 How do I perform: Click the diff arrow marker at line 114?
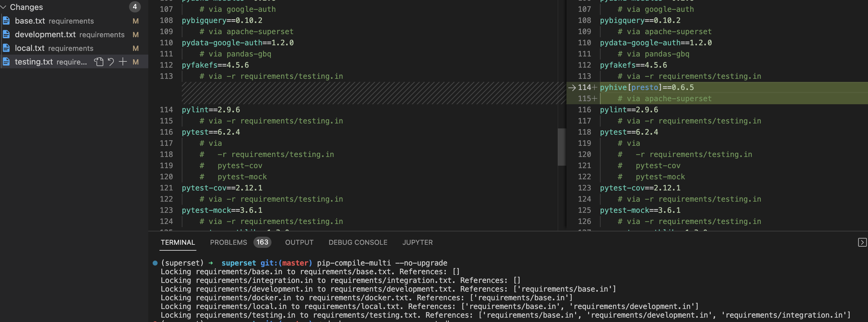572,87
